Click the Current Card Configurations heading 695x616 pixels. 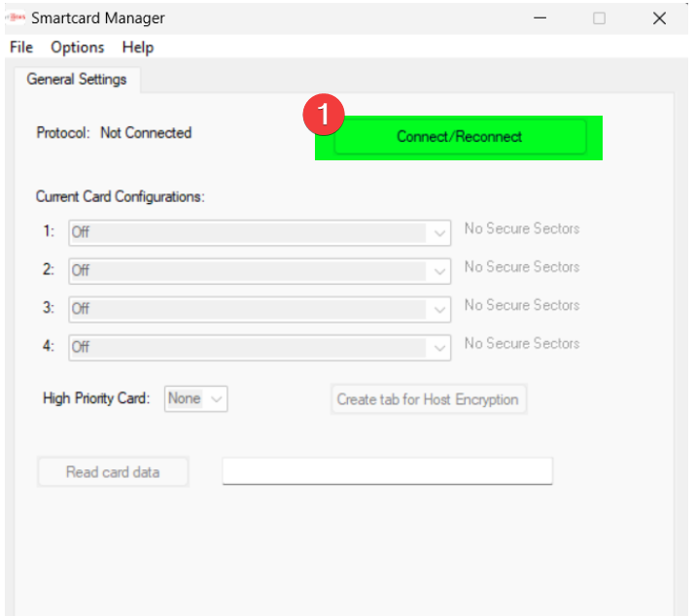tap(121, 196)
